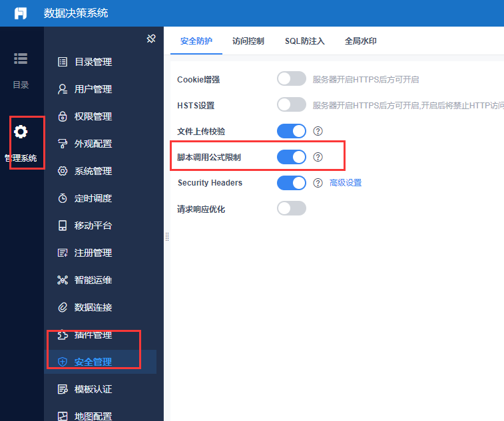This screenshot has width=504, height=421.
Task: Click the 定时调度 clock icon
Action: coord(63,198)
